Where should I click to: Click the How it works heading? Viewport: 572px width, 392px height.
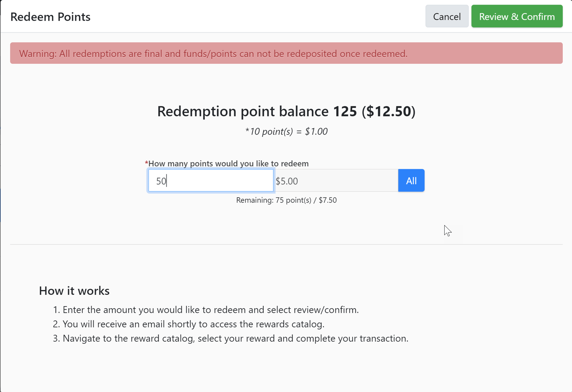coord(74,291)
